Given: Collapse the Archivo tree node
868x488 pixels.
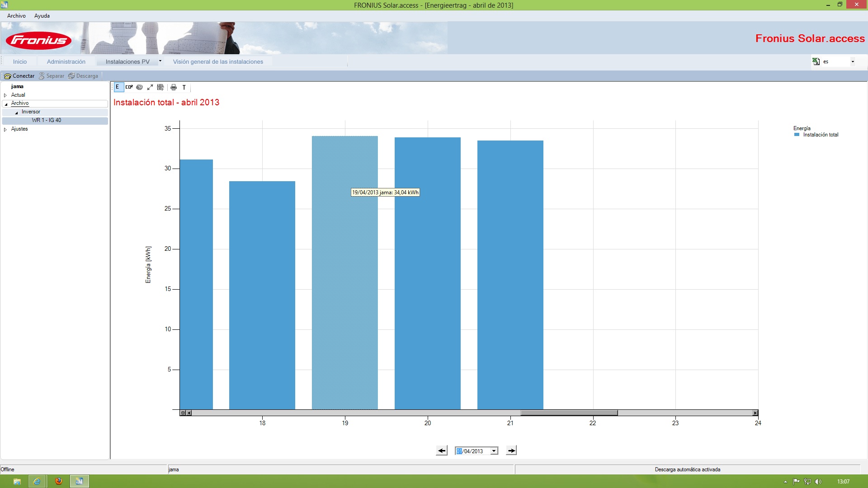Looking at the screenshot, I should click(x=6, y=104).
